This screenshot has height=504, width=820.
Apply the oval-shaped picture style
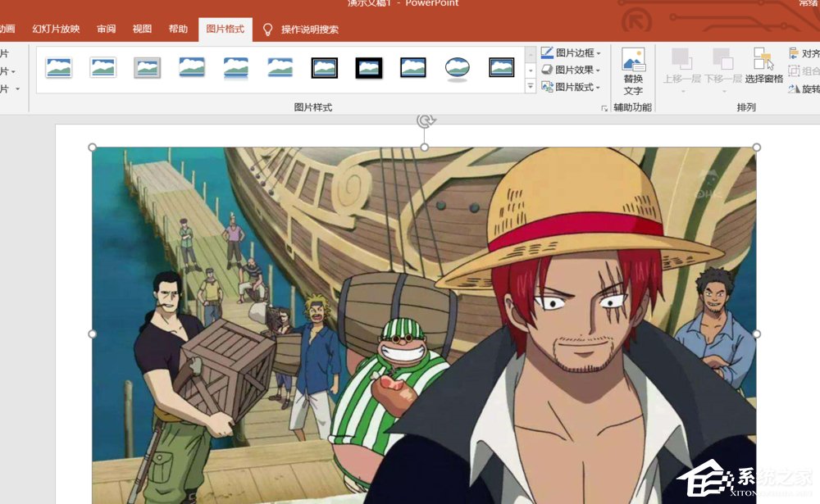pos(458,68)
